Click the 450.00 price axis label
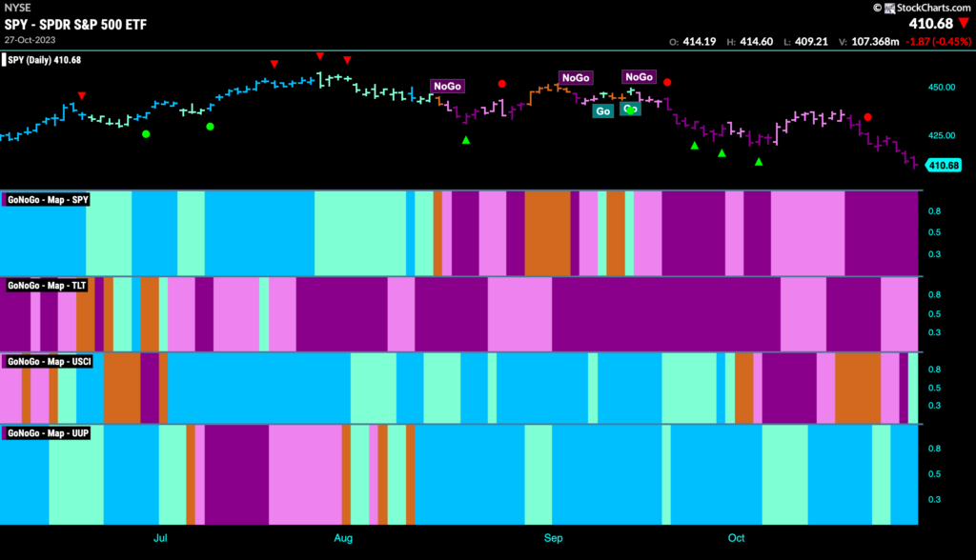This screenshot has width=976, height=560. pos(941,87)
